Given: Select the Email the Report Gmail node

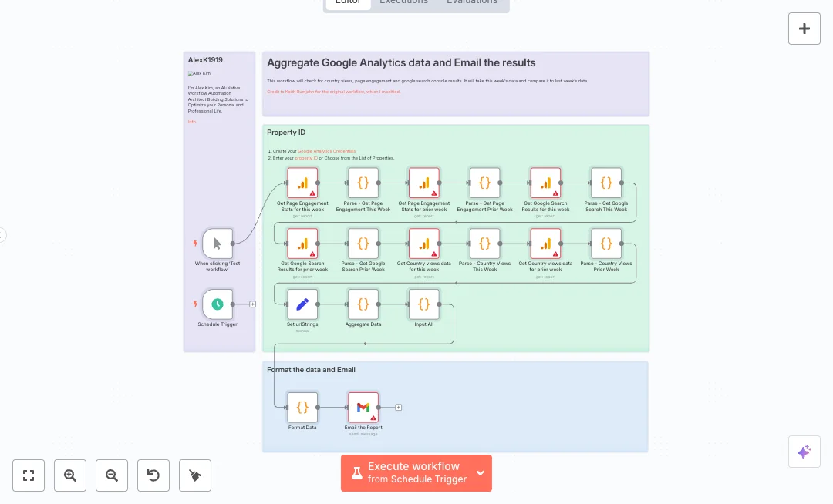Looking at the screenshot, I should [363, 408].
